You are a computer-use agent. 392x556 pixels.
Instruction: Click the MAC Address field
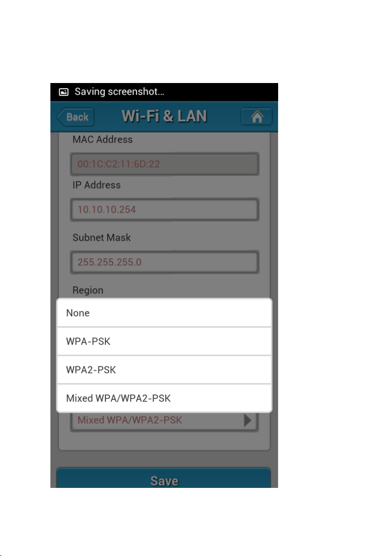(x=164, y=164)
